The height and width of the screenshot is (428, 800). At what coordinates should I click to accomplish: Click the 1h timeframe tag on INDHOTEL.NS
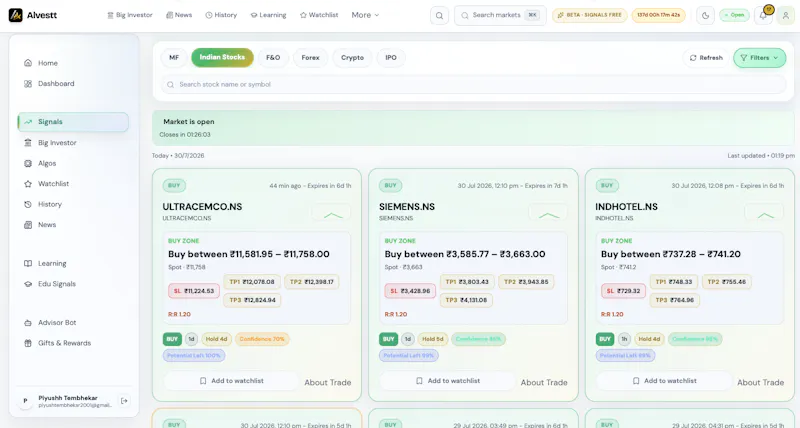623,339
